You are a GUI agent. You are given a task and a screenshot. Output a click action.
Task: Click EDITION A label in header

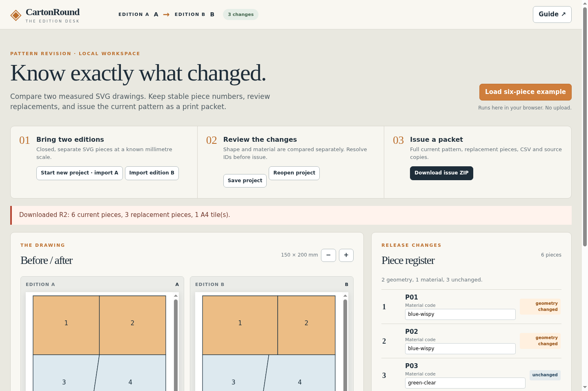point(134,14)
